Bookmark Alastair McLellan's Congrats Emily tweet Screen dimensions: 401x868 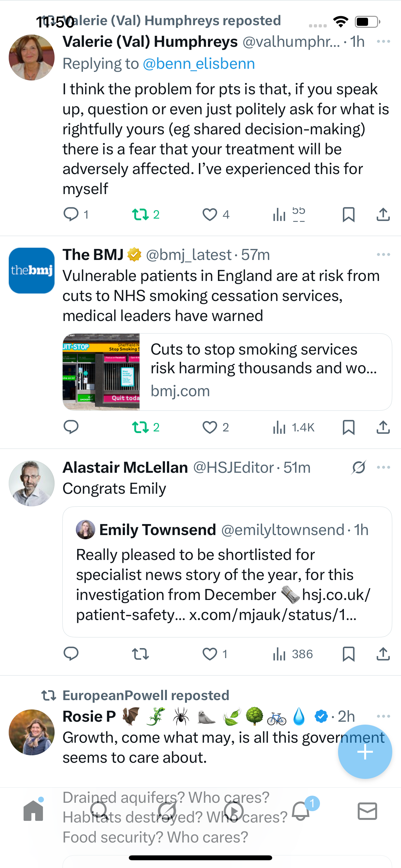348,654
